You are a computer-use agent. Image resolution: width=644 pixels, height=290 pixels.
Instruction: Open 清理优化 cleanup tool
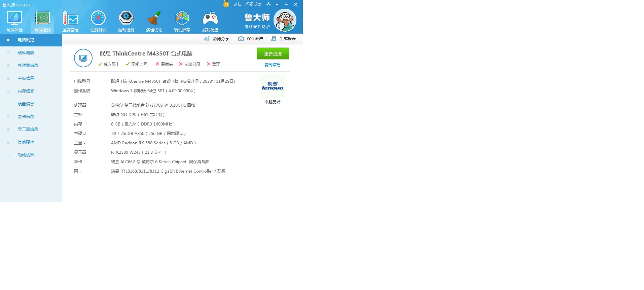coord(154,22)
